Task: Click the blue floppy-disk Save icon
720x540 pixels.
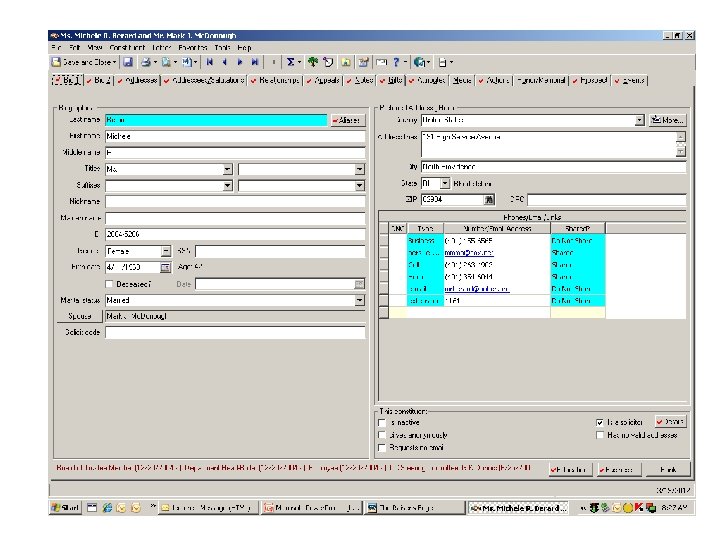Action: [128, 62]
